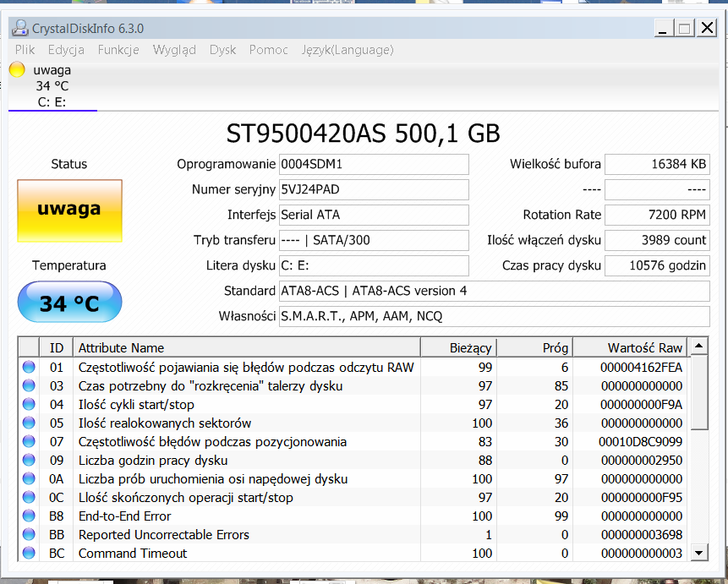The height and width of the screenshot is (584, 728).
Task: Click the blue status icon for attribute BB
Action: (x=29, y=534)
